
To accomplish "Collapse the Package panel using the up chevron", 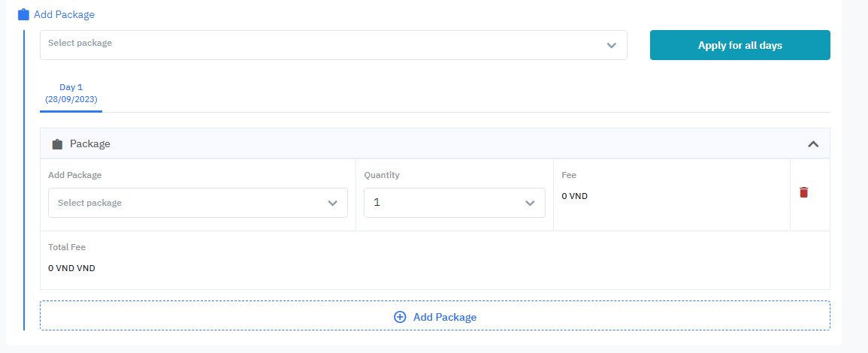I will (x=812, y=143).
